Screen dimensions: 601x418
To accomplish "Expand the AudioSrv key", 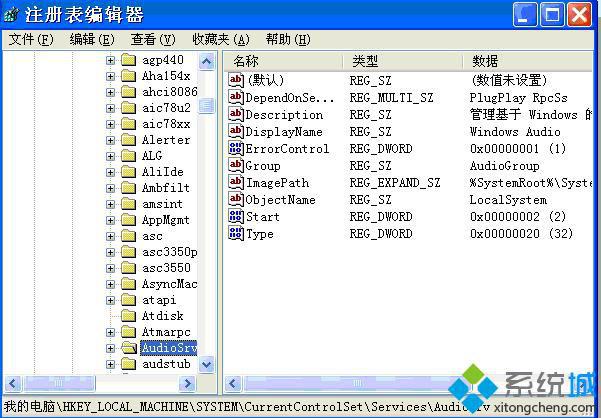I will coord(110,348).
